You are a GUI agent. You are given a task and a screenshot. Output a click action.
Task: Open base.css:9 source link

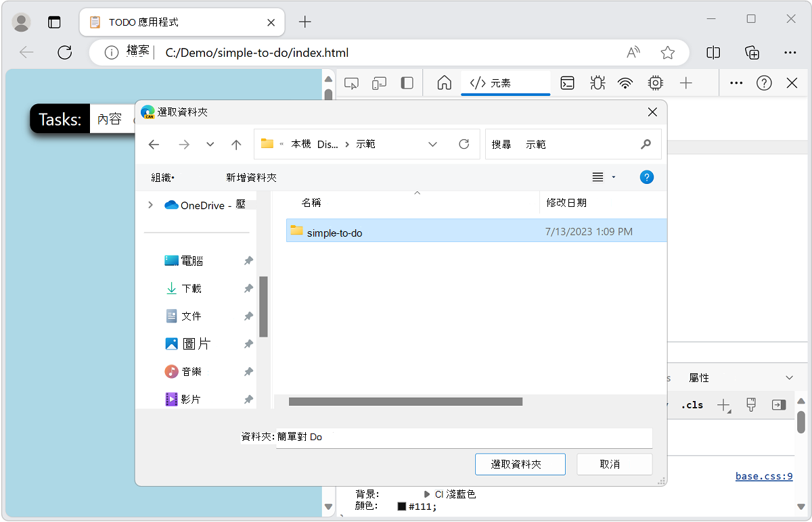(x=764, y=476)
